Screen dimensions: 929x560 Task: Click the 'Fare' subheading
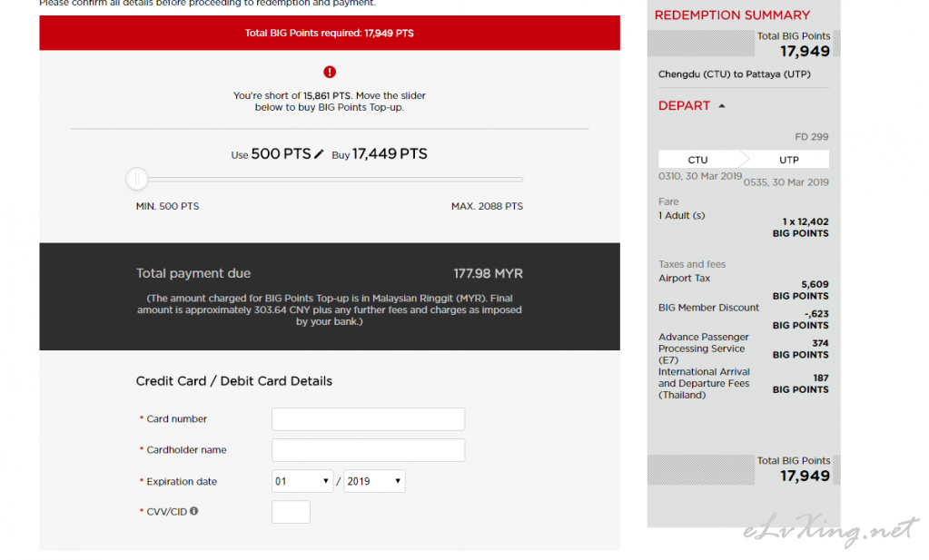pyautogui.click(x=668, y=201)
